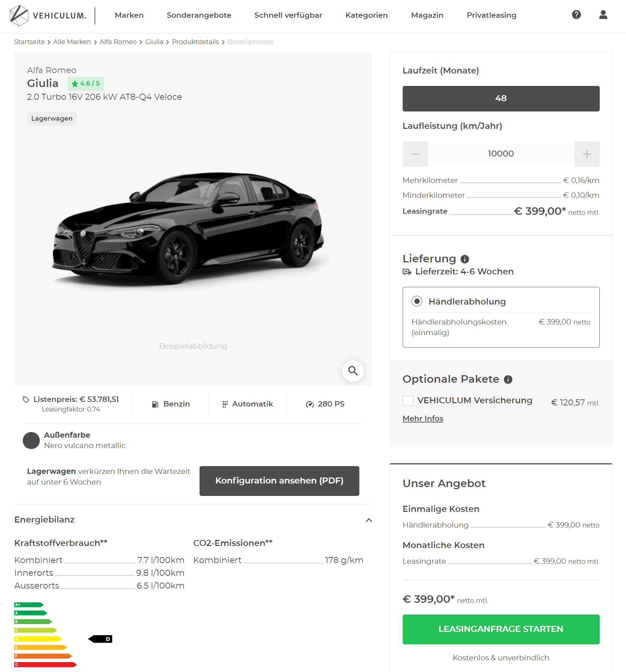626x672 pixels.
Task: Click the star rating badge 4.6/5
Action: tap(86, 84)
